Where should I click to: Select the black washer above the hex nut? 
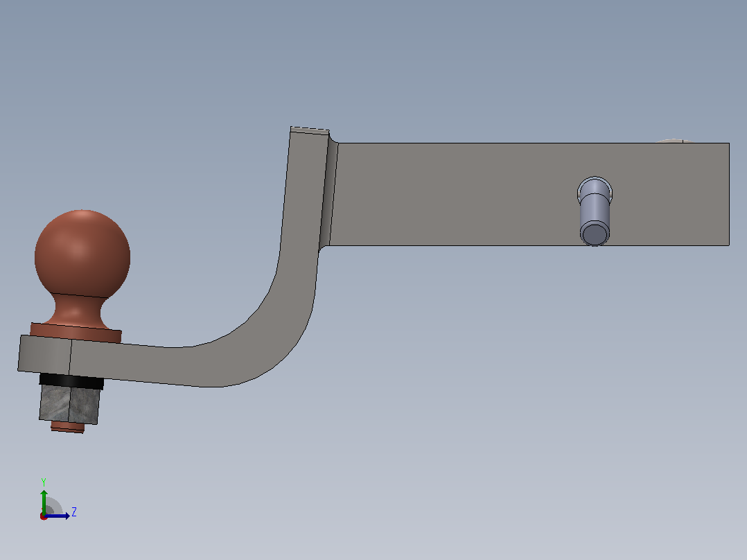click(x=71, y=380)
